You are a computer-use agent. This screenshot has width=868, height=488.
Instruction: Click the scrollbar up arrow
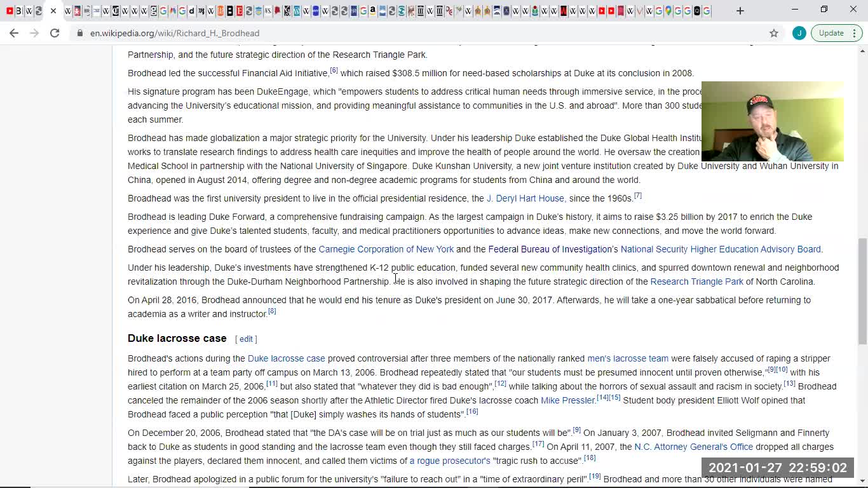pyautogui.click(x=862, y=51)
